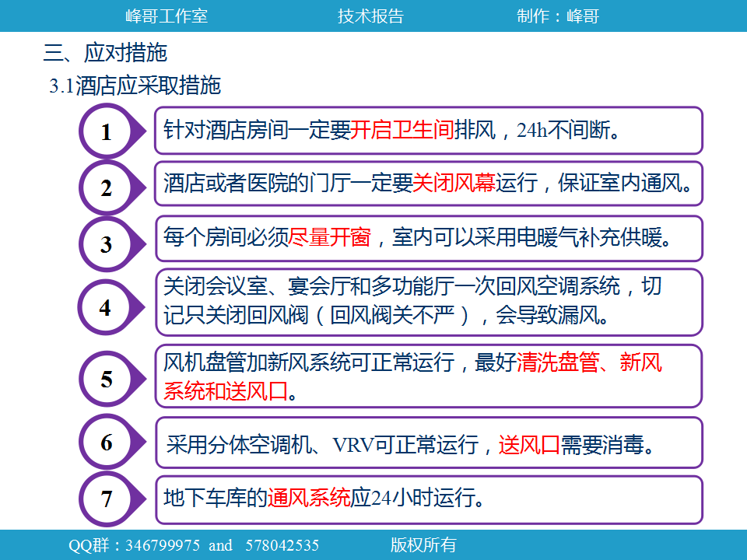
Task: Click the subheading 3.1酒店应采取措施
Action: 135,86
